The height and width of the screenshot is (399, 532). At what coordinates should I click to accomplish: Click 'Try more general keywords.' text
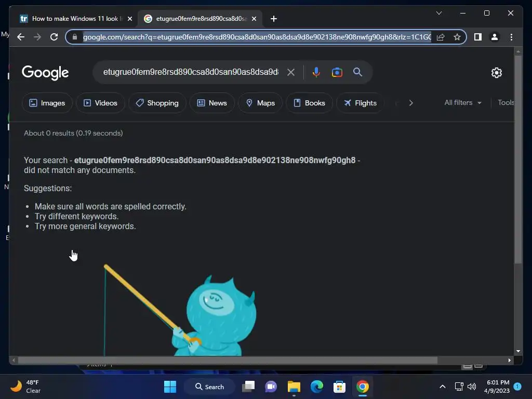85,227
